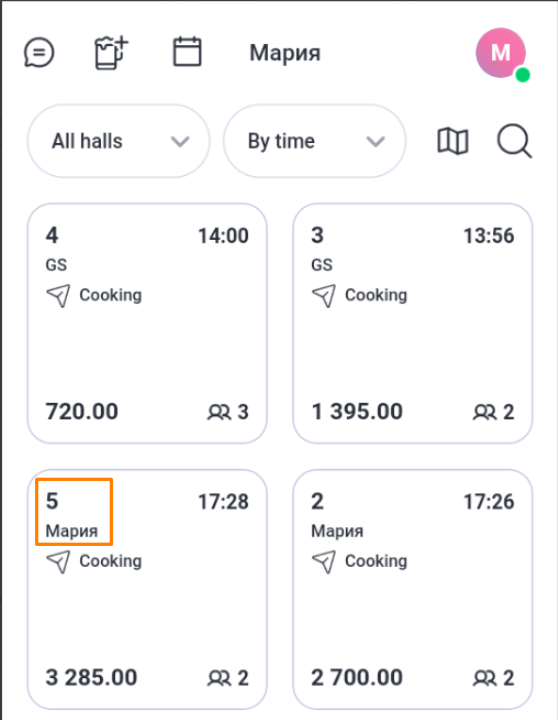Click the Cooking status on order 2
The width and height of the screenshot is (558, 720).
376,561
